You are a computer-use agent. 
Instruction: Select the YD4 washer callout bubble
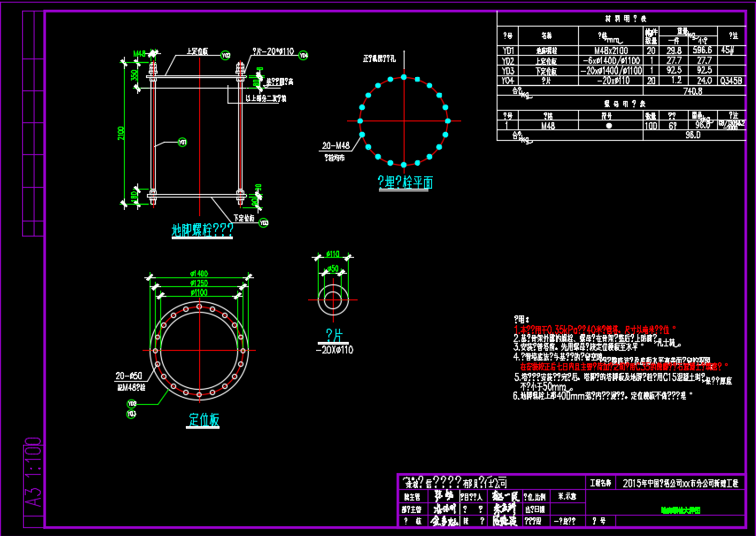click(303, 55)
